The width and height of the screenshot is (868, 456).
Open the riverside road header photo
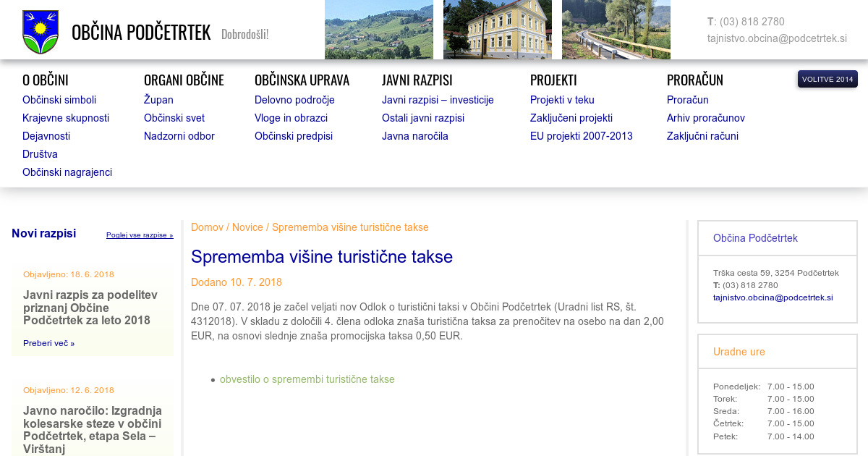click(616, 30)
